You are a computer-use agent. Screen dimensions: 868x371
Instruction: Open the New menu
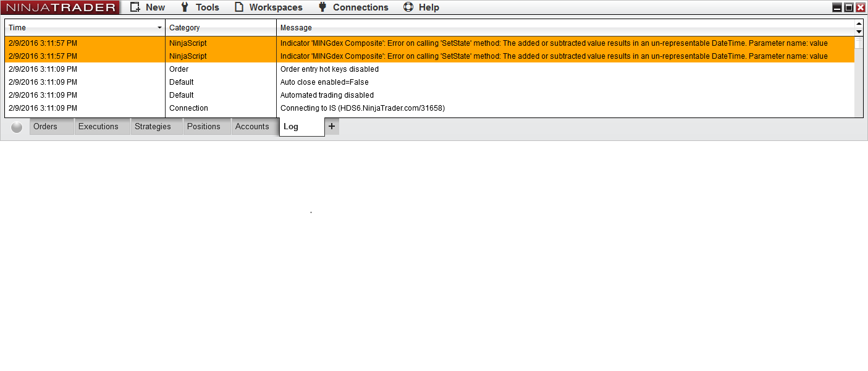pyautogui.click(x=155, y=7)
